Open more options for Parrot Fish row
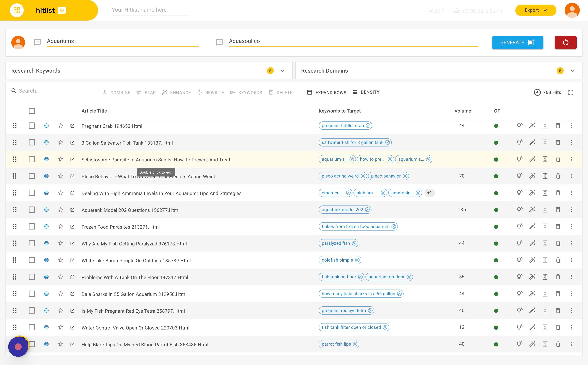This screenshot has height=365, width=588. [x=571, y=344]
